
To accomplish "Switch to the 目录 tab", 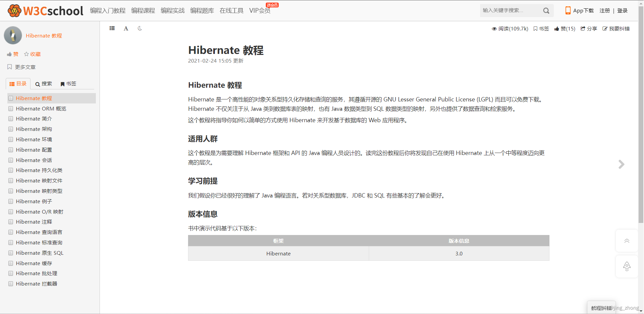I will click(x=18, y=84).
